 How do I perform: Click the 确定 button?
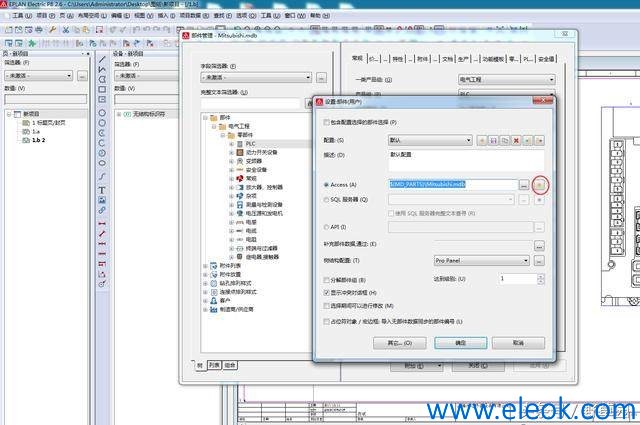[461, 343]
